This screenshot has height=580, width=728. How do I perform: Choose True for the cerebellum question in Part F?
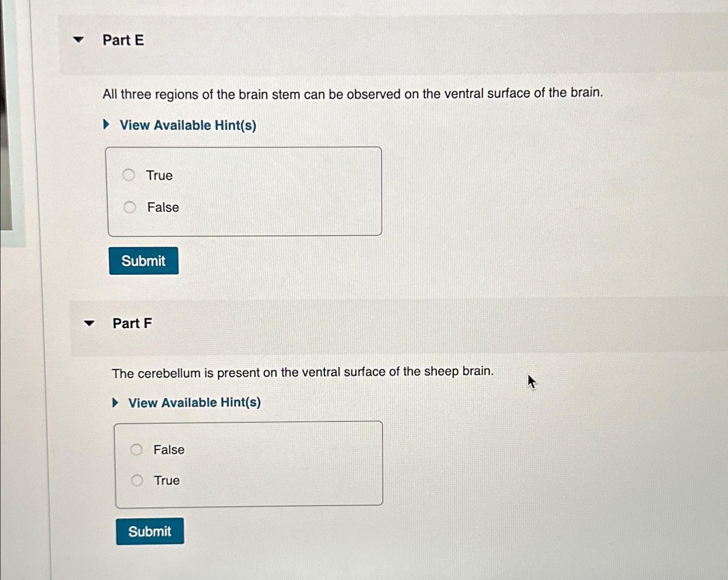pos(137,480)
